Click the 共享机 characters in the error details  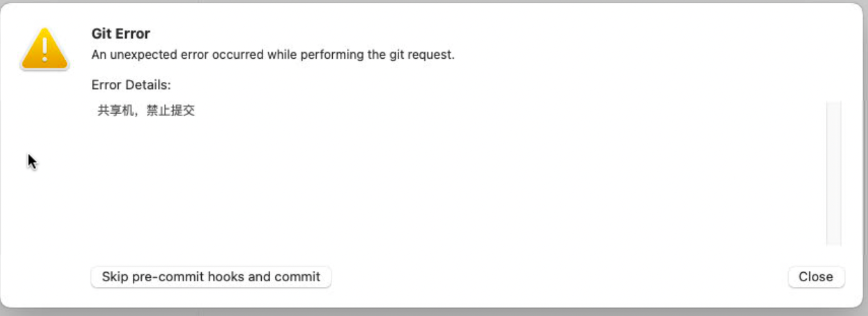pos(115,111)
